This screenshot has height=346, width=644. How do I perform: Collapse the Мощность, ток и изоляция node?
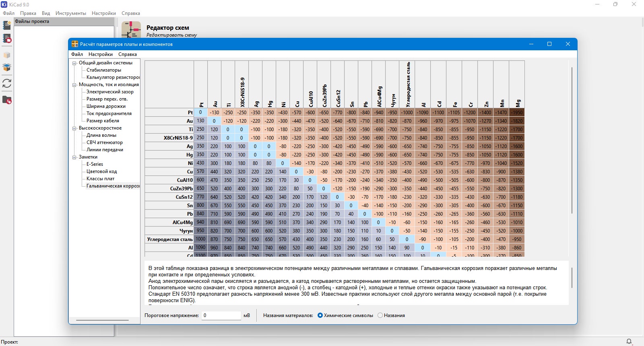[74, 85]
